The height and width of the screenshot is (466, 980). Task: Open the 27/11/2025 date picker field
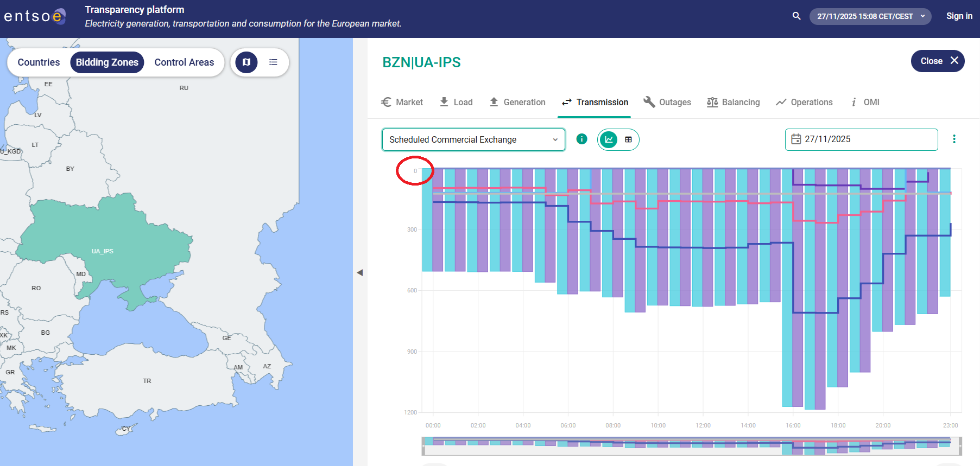click(861, 139)
